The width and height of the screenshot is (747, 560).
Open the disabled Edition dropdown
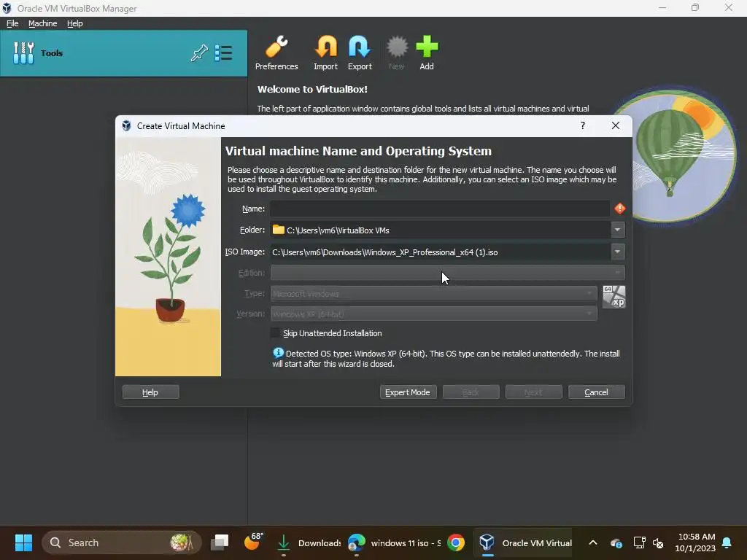click(447, 273)
